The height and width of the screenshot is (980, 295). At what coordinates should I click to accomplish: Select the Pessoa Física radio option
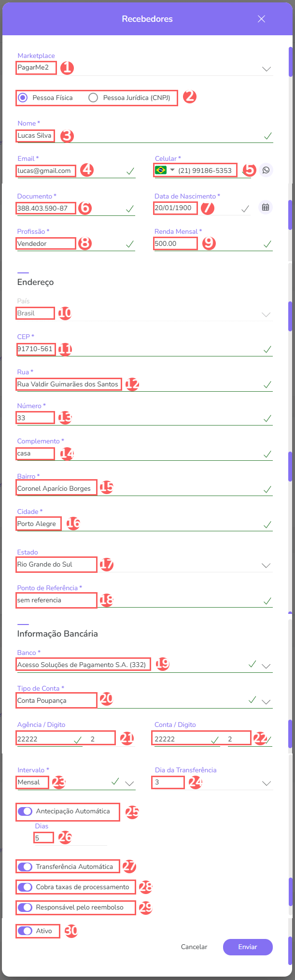[23, 98]
